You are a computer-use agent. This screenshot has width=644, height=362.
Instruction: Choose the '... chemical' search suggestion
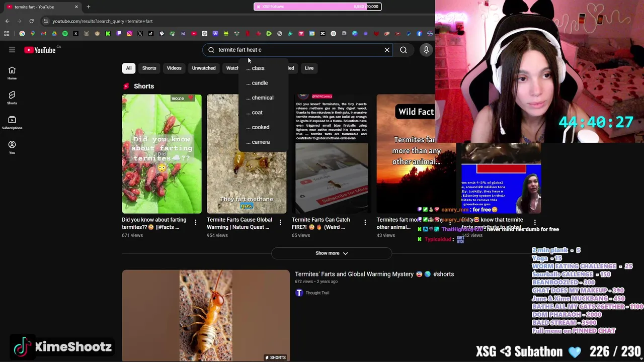(x=263, y=98)
